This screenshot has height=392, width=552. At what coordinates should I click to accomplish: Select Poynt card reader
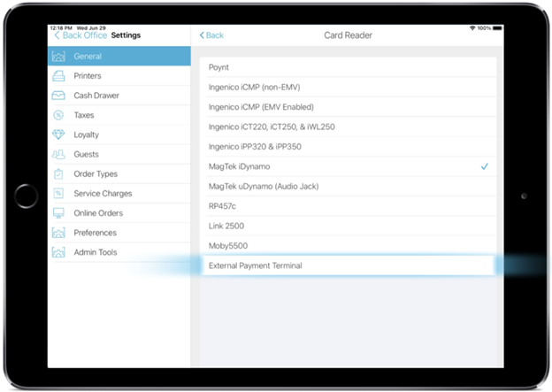pos(349,67)
